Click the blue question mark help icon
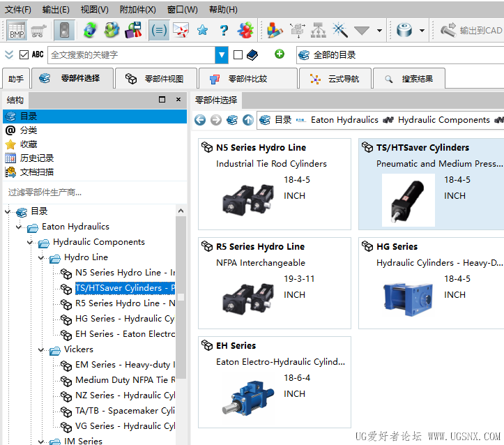 click(x=224, y=31)
